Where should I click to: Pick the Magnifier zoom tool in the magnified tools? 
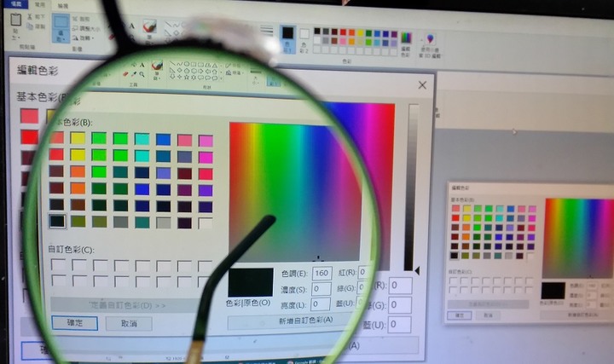(x=142, y=74)
